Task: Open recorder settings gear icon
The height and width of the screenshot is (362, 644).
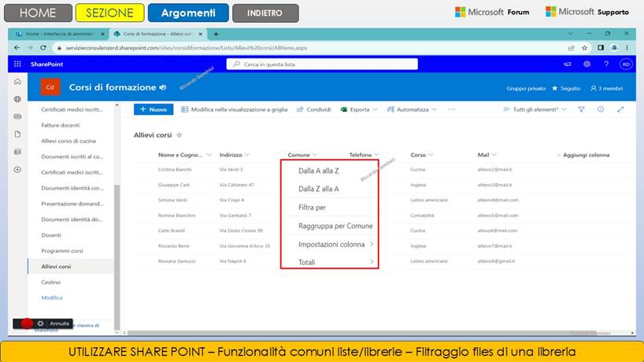Action: coord(40,323)
